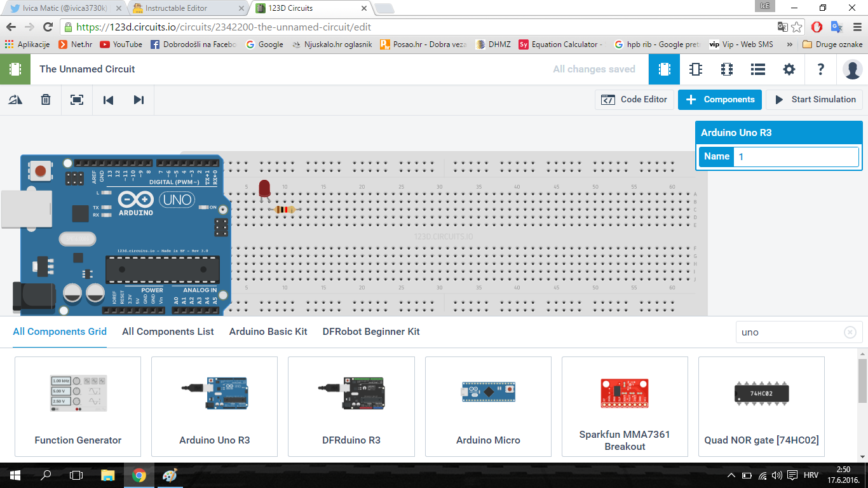Open the volume control in tray
This screenshot has height=488, width=868.
click(x=776, y=475)
